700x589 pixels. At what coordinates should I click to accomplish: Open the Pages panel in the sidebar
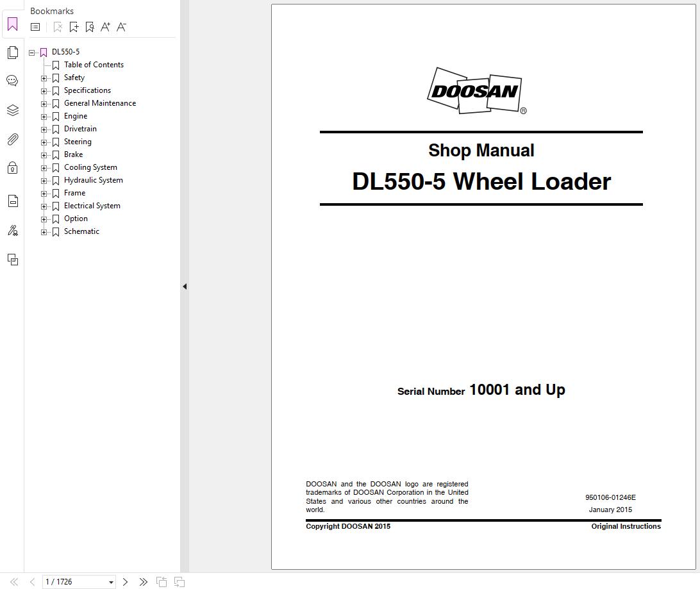[x=12, y=52]
